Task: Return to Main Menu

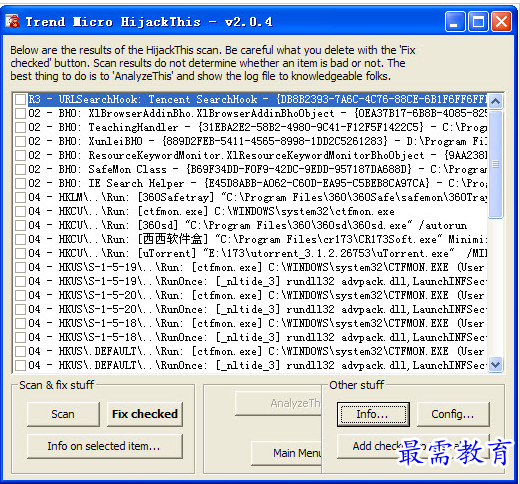Action: 287,453
